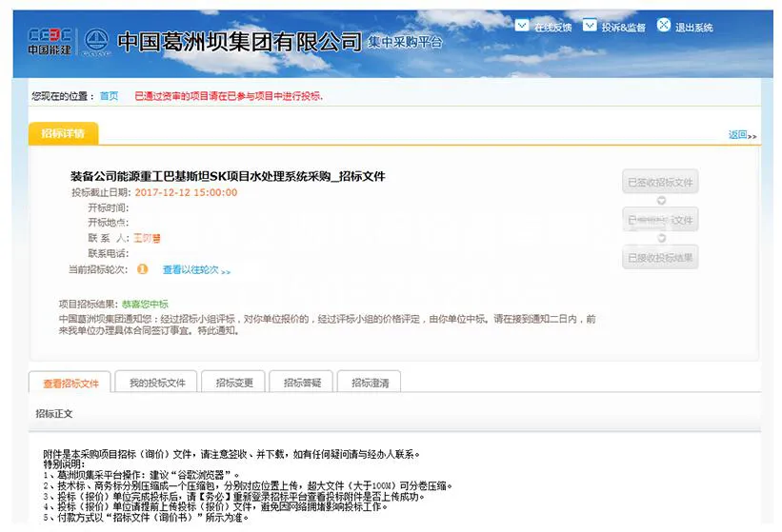Open the 在线反馈 feedback link
The width and height of the screenshot is (782, 532).
click(552, 28)
